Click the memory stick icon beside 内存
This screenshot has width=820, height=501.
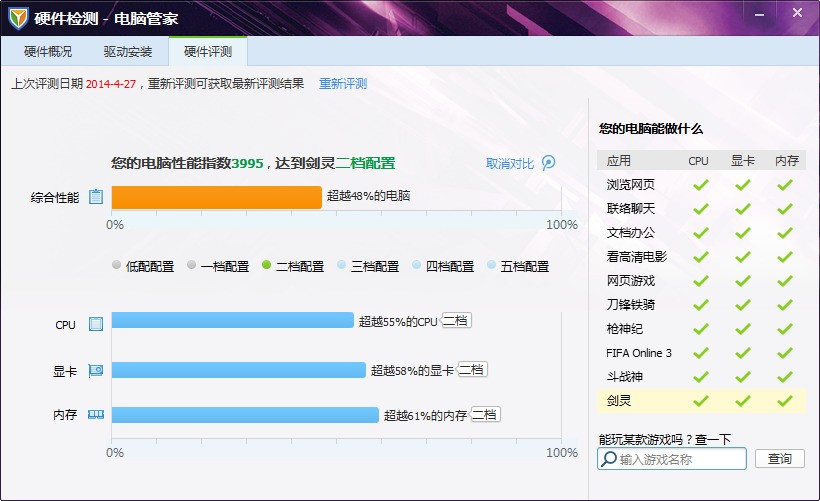point(96,415)
